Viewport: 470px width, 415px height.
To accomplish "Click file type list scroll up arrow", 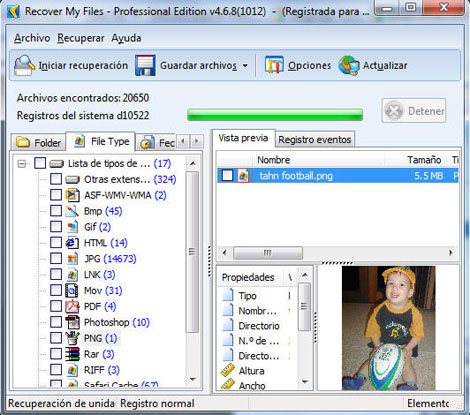I will pos(192,164).
